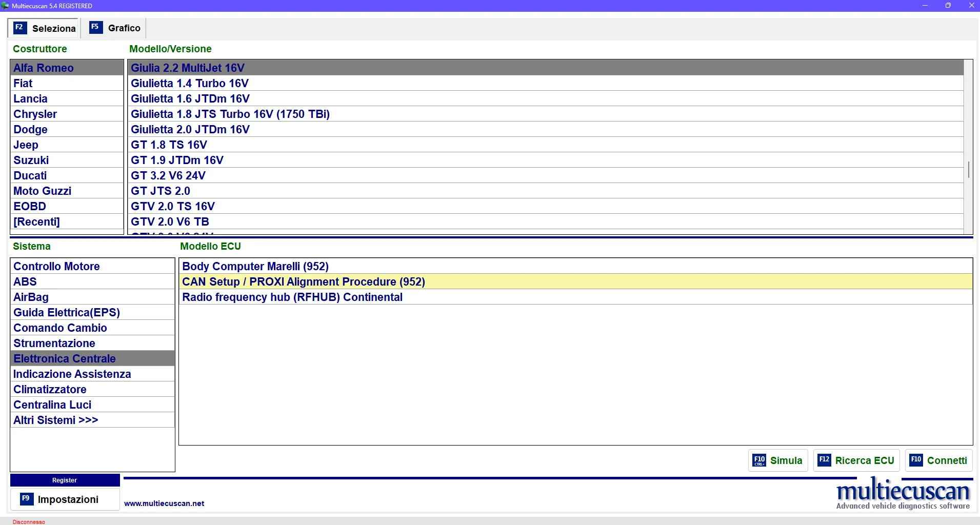
Task: Select Jeep manufacturer
Action: [x=67, y=145]
